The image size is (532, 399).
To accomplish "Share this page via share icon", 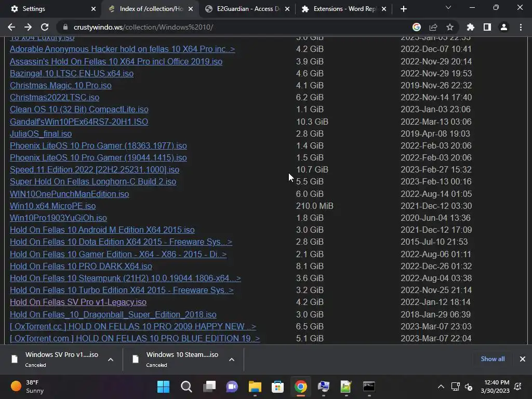I will pos(433,27).
